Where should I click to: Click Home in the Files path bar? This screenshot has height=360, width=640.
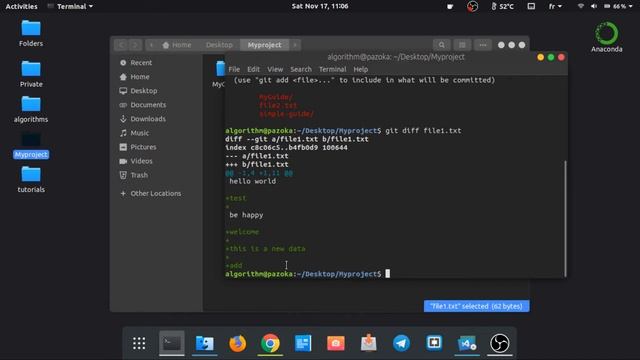(177, 45)
